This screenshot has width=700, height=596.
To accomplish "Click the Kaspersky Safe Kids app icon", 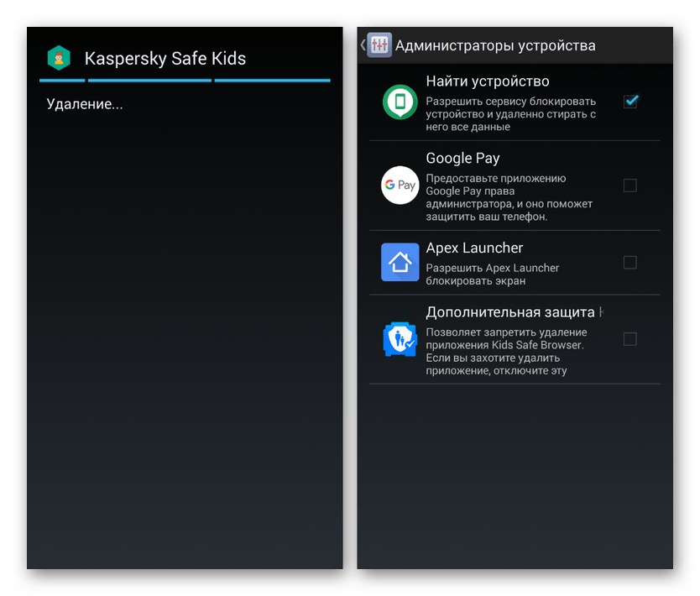I will point(59,58).
